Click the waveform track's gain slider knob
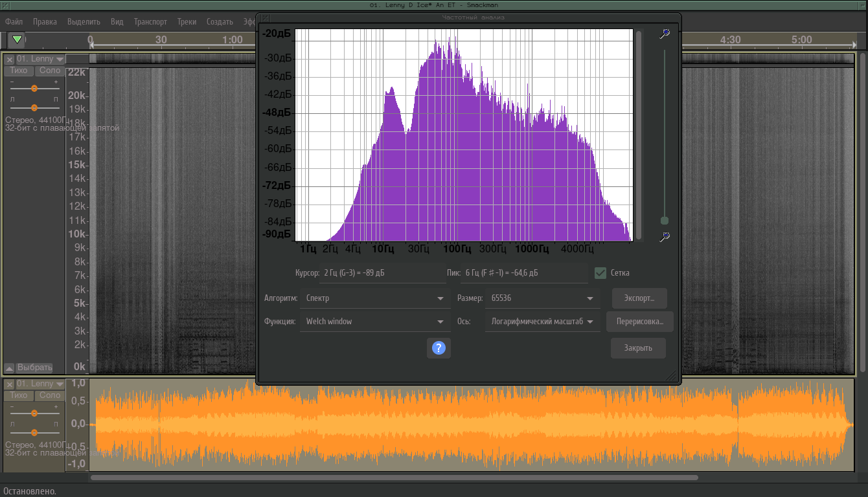The height and width of the screenshot is (497, 868). [x=34, y=413]
